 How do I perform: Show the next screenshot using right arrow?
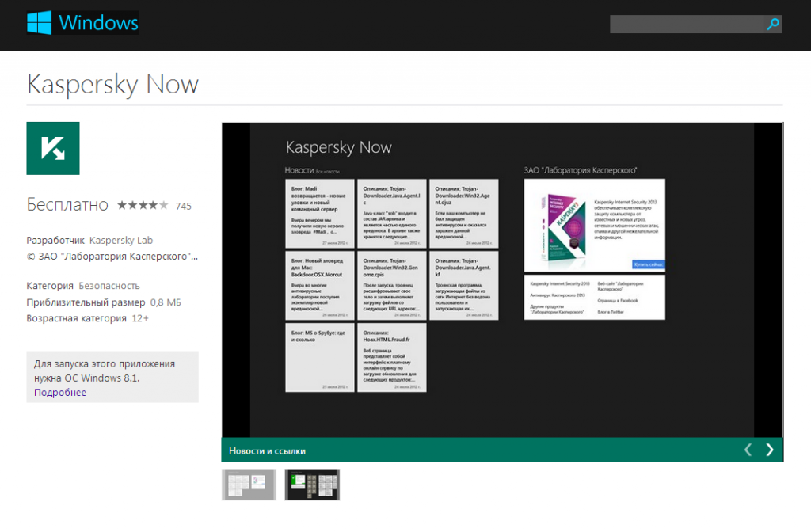770,450
